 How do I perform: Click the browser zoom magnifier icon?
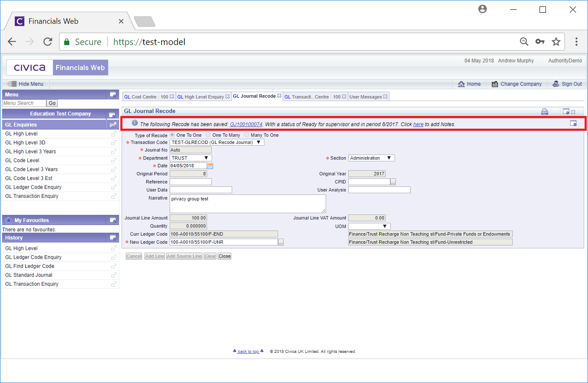[x=524, y=42]
